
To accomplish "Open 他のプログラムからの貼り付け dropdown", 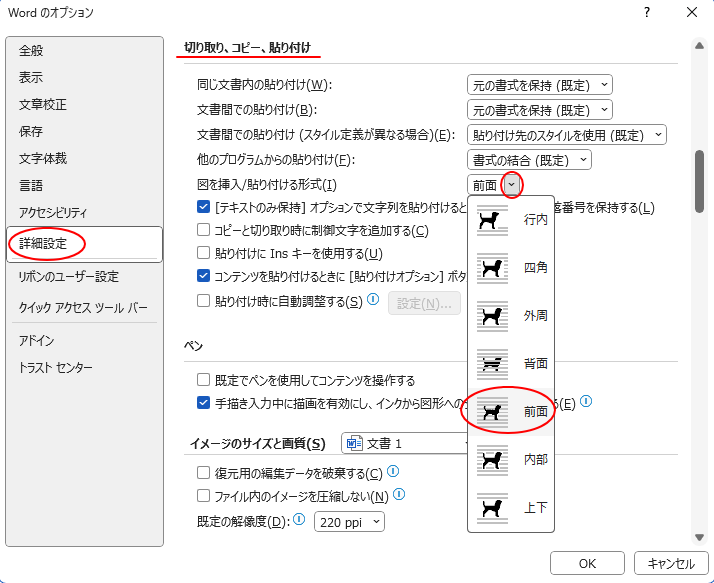I will tap(529, 160).
